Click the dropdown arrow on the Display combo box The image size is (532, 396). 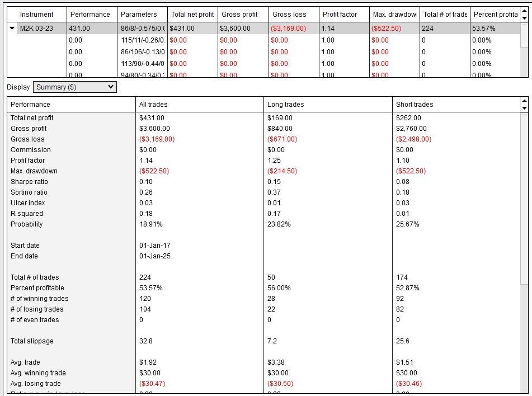tap(110, 87)
